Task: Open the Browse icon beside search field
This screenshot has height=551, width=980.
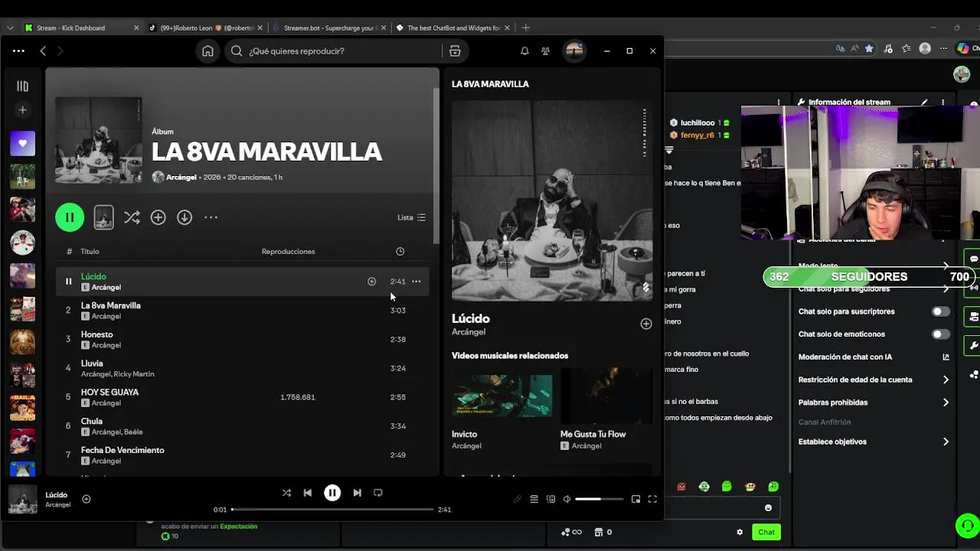Action: [455, 51]
